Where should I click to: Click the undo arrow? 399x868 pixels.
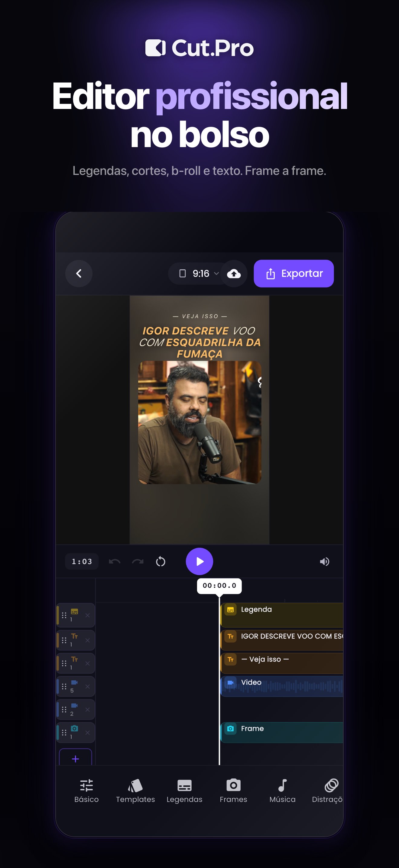pos(115,561)
